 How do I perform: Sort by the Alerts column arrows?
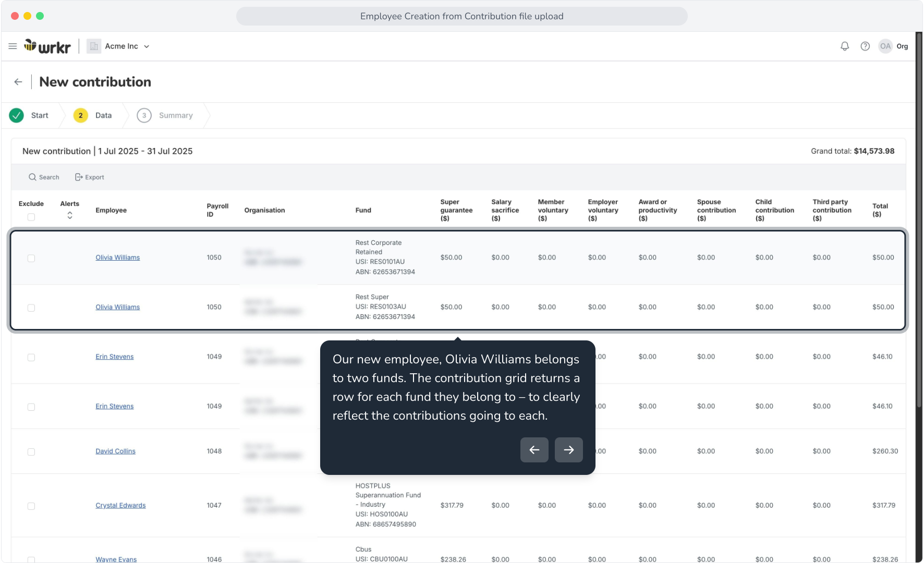click(x=70, y=215)
